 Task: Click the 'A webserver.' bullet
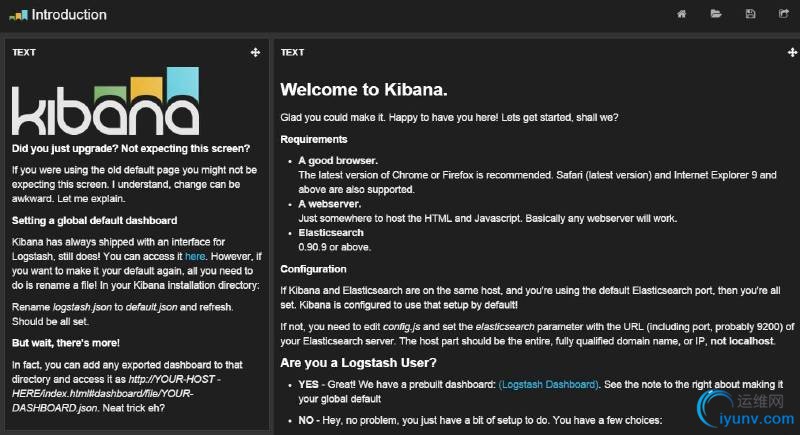(330, 203)
